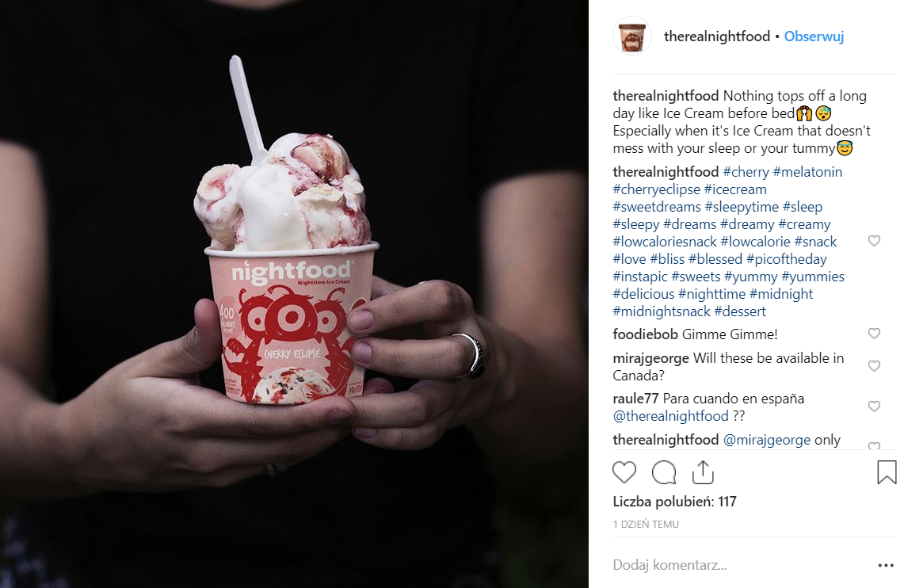This screenshot has height=588, width=904.
Task: Open the comment bubble icon
Action: [x=664, y=472]
